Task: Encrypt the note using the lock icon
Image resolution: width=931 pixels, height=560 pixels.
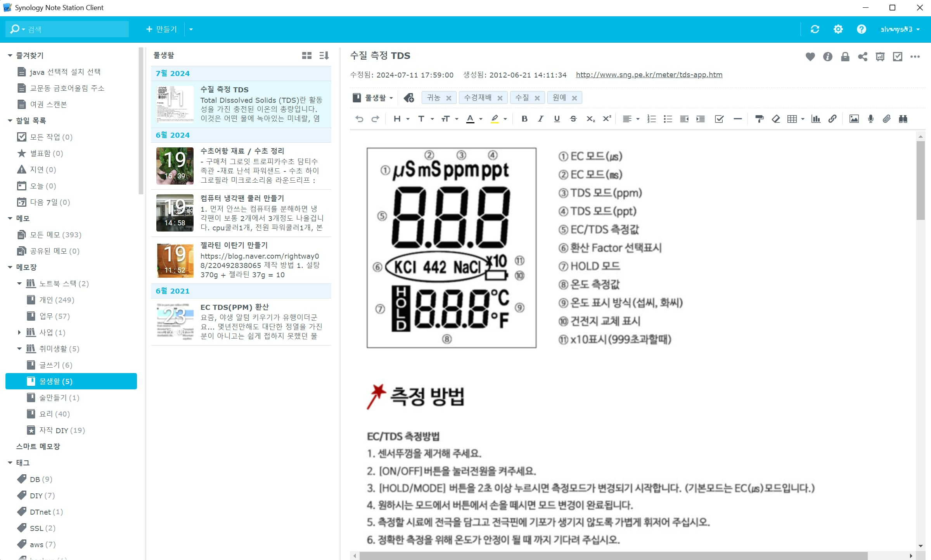Action: (x=846, y=57)
